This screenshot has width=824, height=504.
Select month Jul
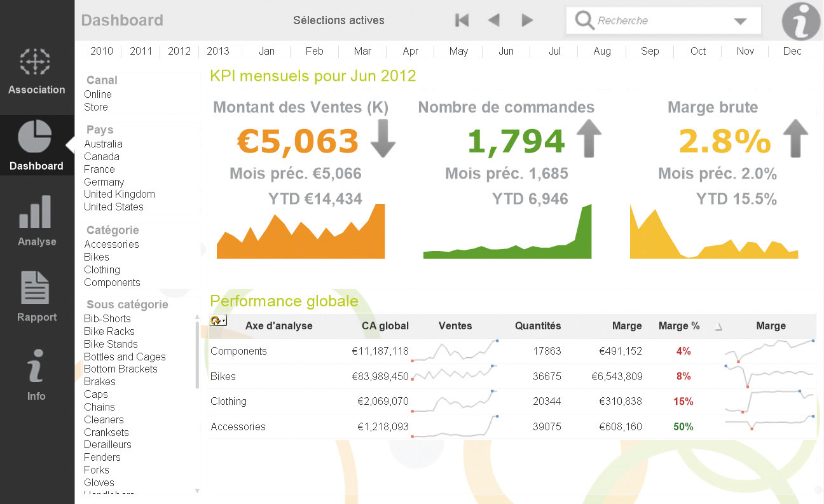pyautogui.click(x=554, y=51)
